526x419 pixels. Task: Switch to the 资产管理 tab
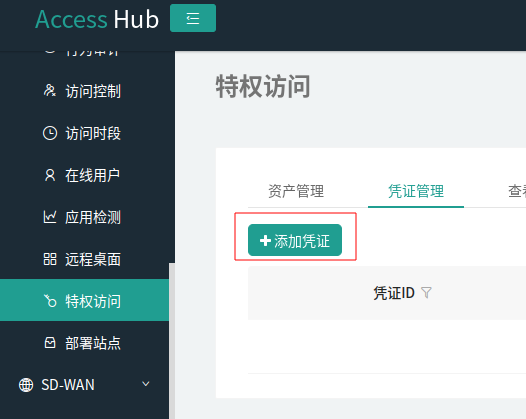(x=296, y=192)
